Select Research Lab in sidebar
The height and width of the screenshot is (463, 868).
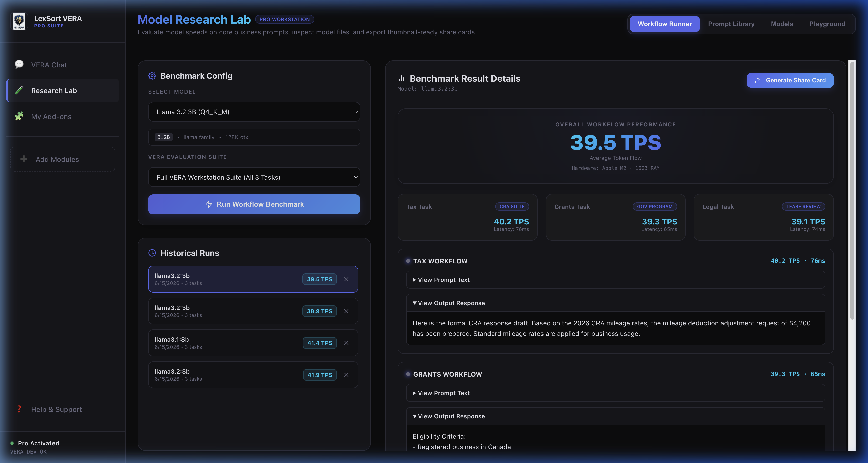tap(63, 91)
